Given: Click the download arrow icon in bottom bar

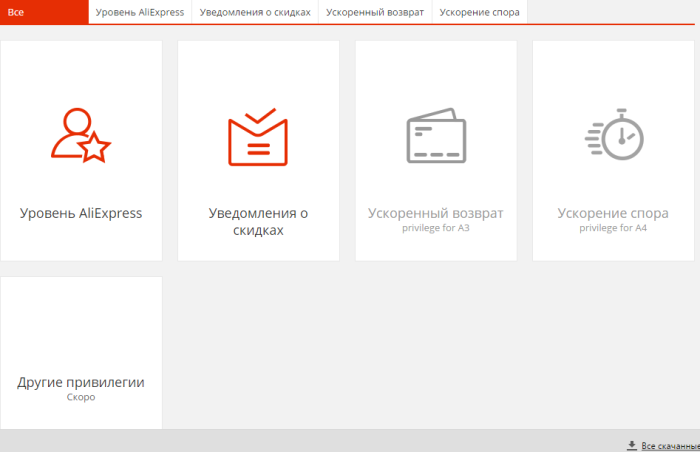Looking at the screenshot, I should 632,445.
